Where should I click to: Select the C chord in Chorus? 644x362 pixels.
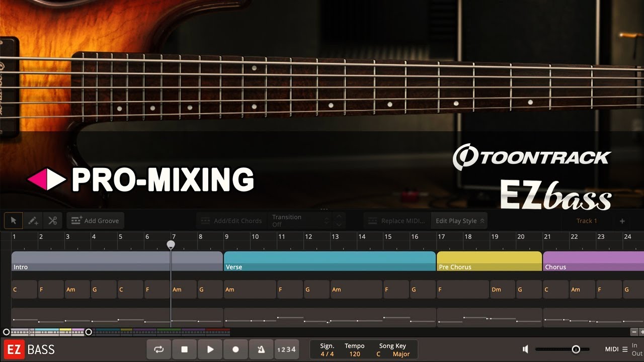[555, 290]
